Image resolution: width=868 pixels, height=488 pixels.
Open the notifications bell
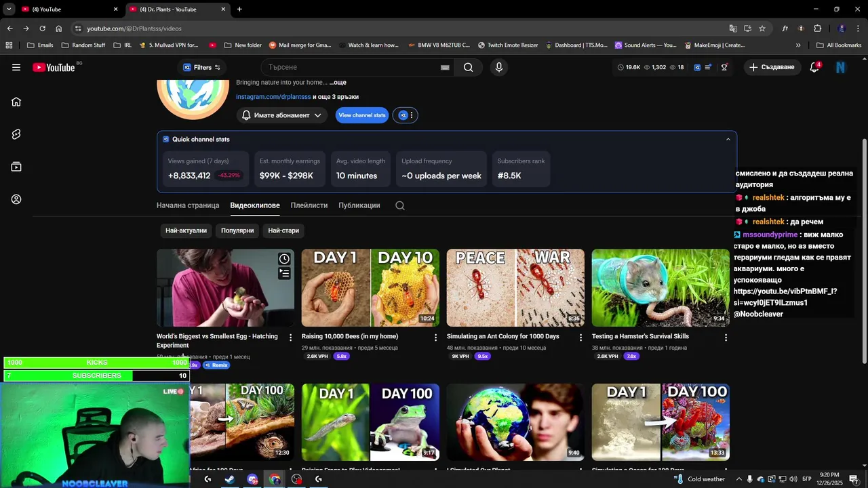814,67
